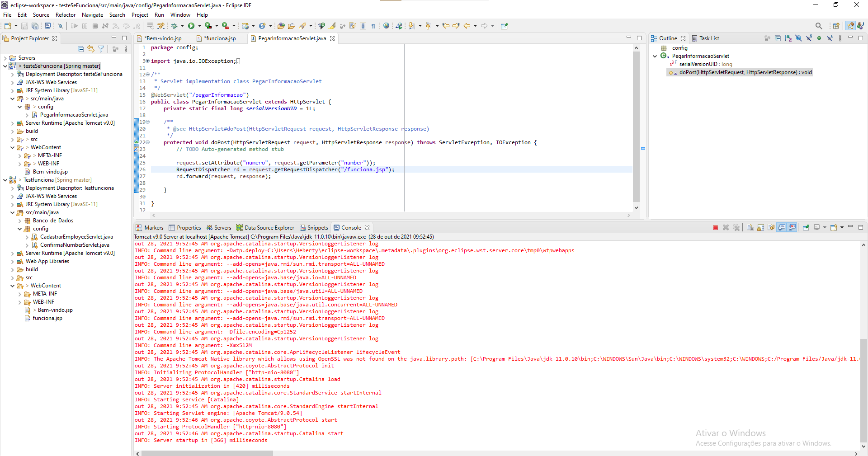Open the Markers tab
Viewport: 868px width, 456px height.
pos(150,228)
